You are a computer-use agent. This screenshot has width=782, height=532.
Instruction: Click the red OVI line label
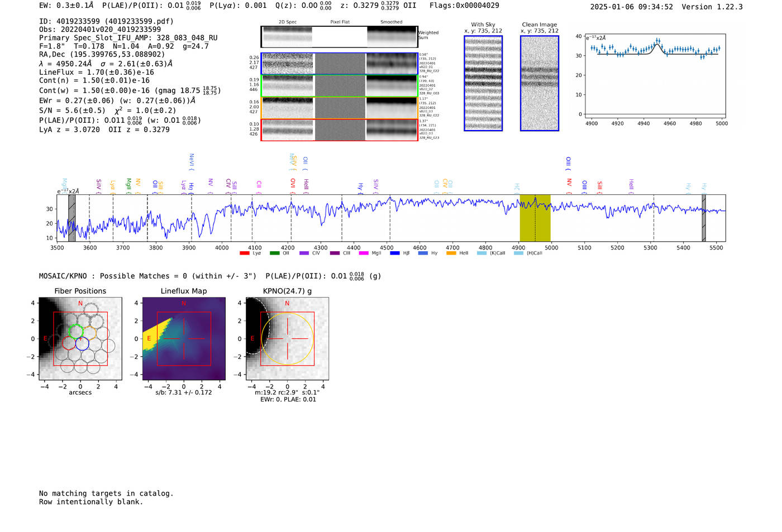293,186
